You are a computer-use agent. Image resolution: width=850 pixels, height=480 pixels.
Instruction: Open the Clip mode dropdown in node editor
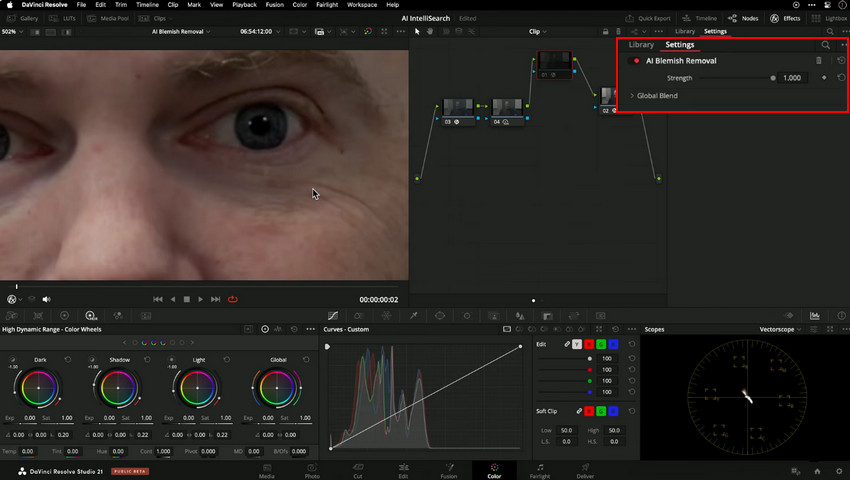point(538,31)
